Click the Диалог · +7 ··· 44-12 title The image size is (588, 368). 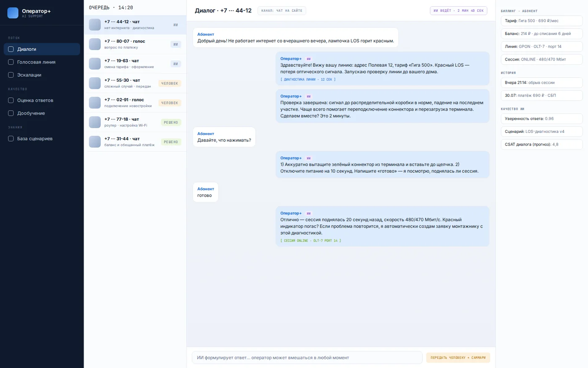223,11
